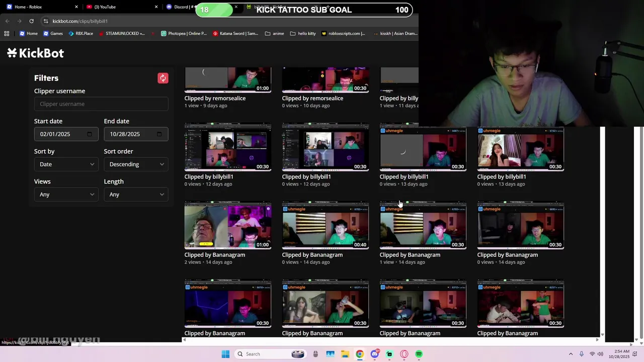Click the vertical scrollbar of clips list
644x362 pixels.
pos(602,231)
